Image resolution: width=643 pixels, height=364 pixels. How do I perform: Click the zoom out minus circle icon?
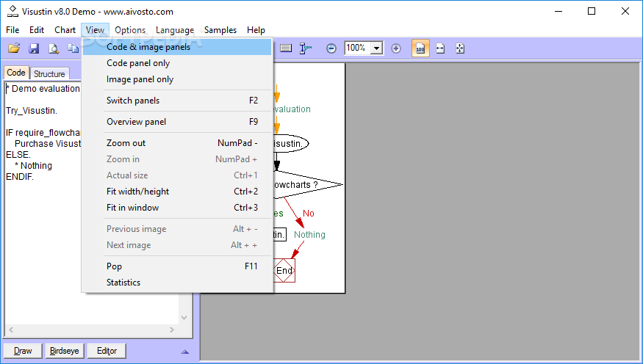[331, 48]
